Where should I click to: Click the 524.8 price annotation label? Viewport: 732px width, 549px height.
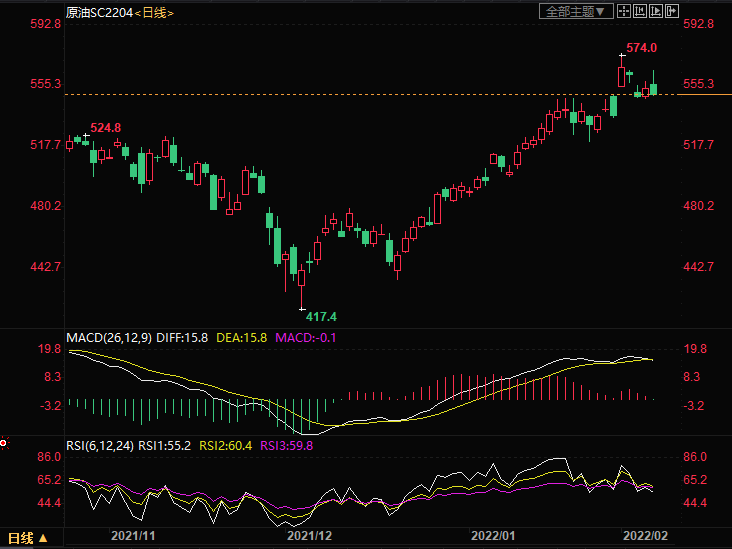click(105, 128)
